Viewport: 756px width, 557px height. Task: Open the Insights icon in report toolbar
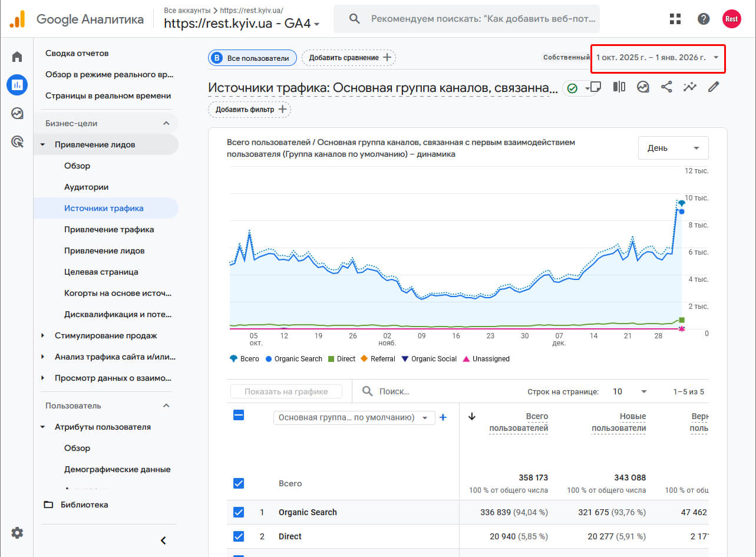(690, 87)
